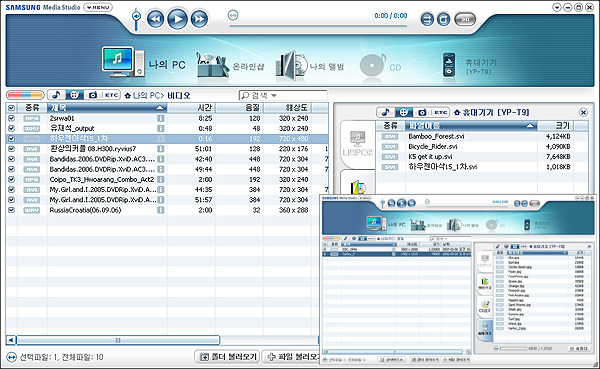Image resolution: width=600 pixels, height=369 pixels.
Task: Click the horizontal scrollbar thumb in file list
Action: 118,340
